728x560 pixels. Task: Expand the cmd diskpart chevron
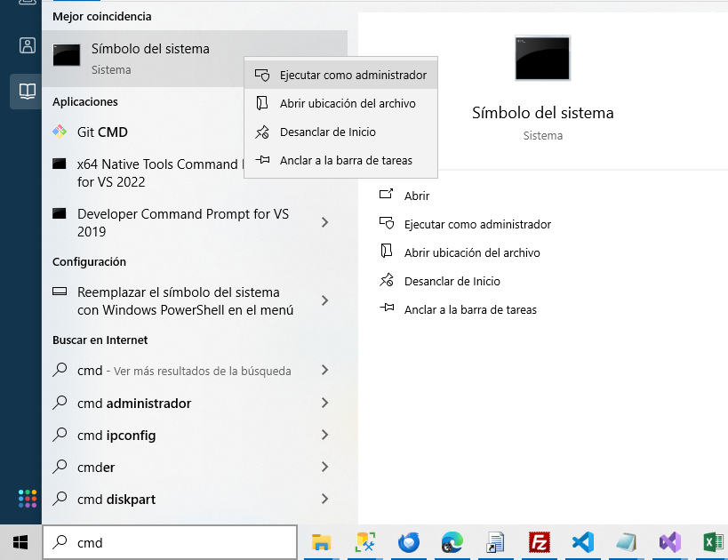[325, 499]
